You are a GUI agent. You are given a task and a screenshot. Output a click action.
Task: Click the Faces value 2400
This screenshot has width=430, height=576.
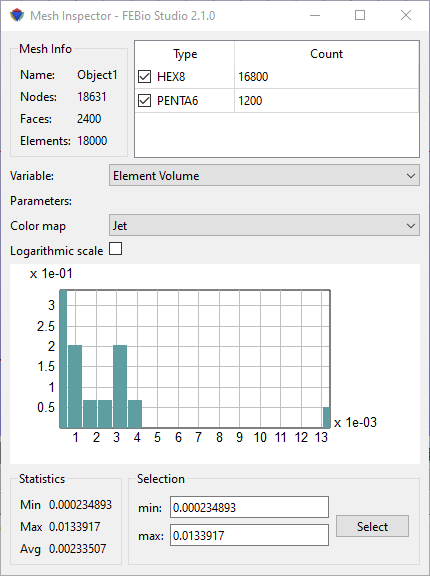coord(89,119)
